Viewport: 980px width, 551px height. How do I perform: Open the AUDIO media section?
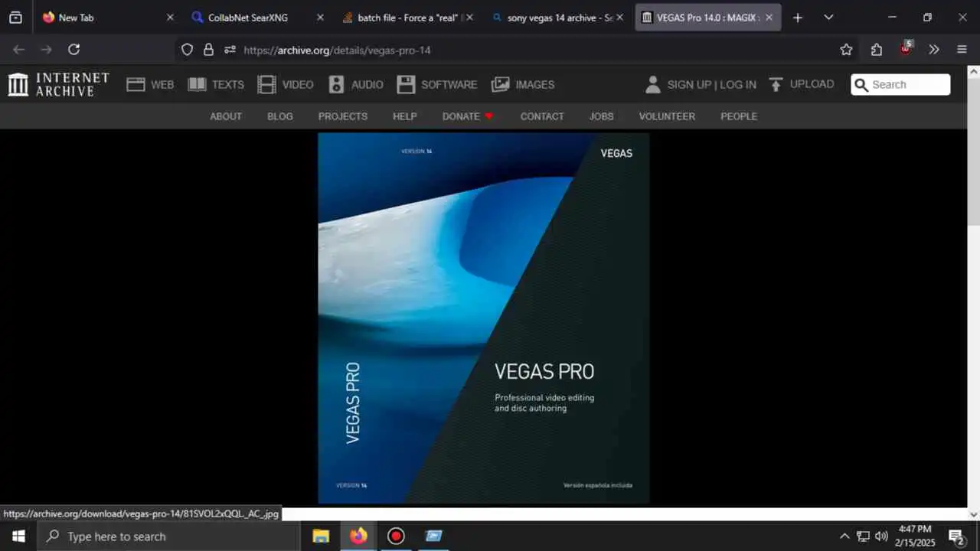356,84
